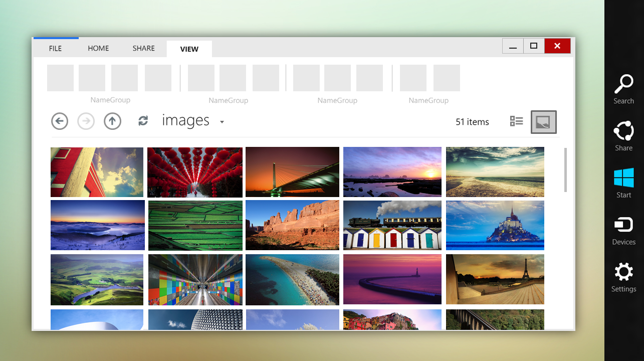Image resolution: width=644 pixels, height=361 pixels.
Task: Select the aerial sandbar beach thumbnail
Action: [x=292, y=280]
